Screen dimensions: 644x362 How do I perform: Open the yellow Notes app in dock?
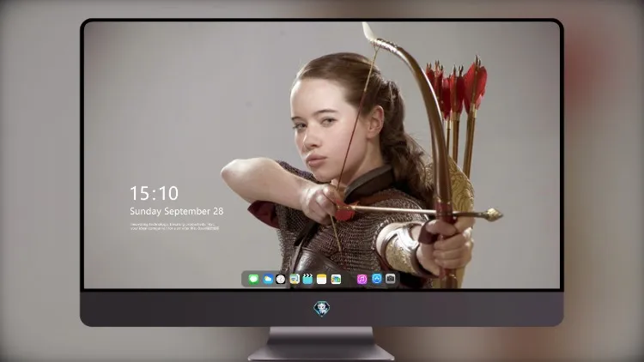coord(322,279)
